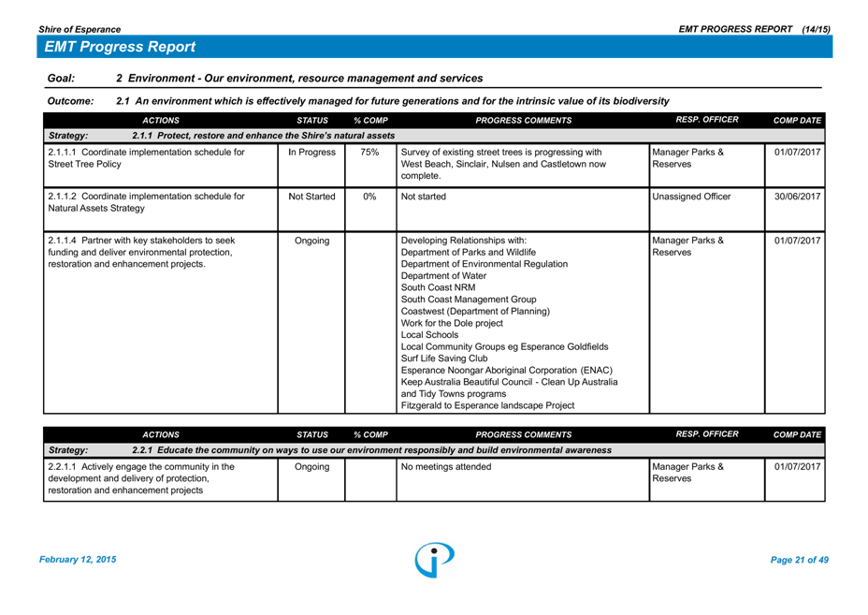Click PROGRESS COMMENTS header in first table
This screenshot has width=868, height=615.
pyautogui.click(x=523, y=121)
